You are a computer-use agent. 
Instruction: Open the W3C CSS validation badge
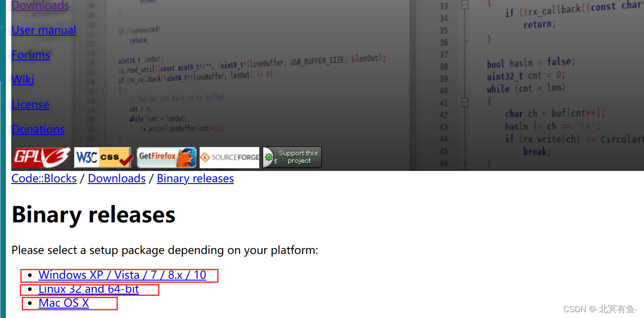click(103, 157)
